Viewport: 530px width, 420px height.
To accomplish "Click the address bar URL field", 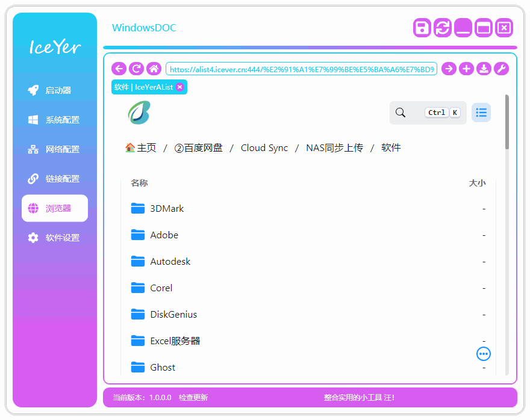I will 302,69.
